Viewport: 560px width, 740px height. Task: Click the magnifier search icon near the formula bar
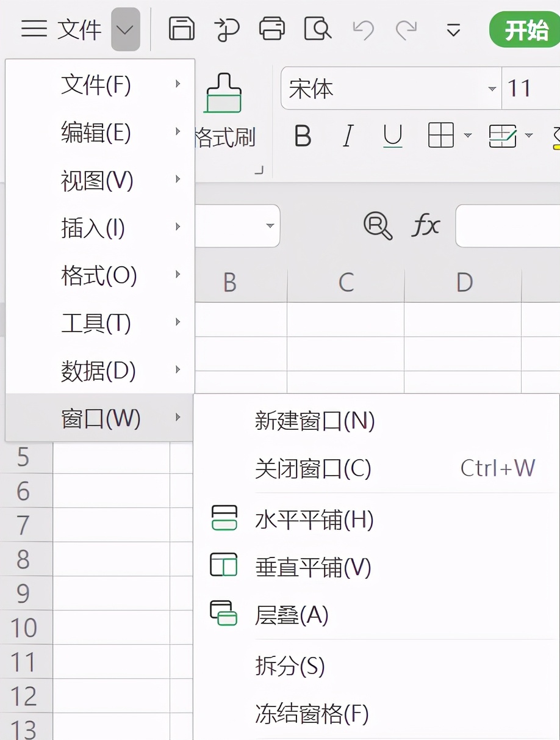click(x=378, y=227)
